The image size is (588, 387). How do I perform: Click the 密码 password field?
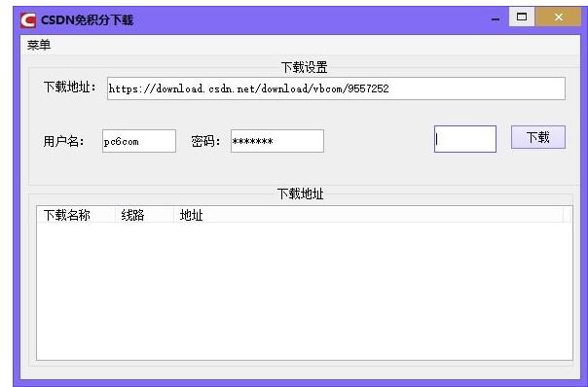(x=277, y=141)
